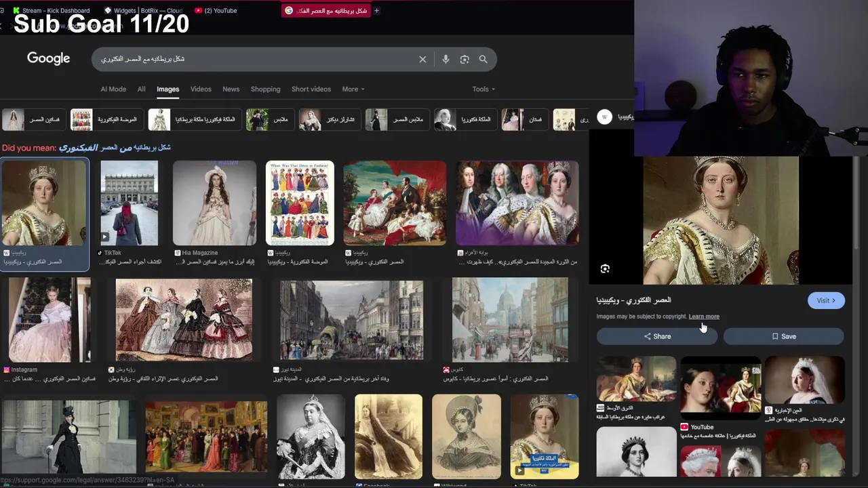The height and width of the screenshot is (488, 868).
Task: Select the ملابس suggestion chip
Action: [x=269, y=119]
